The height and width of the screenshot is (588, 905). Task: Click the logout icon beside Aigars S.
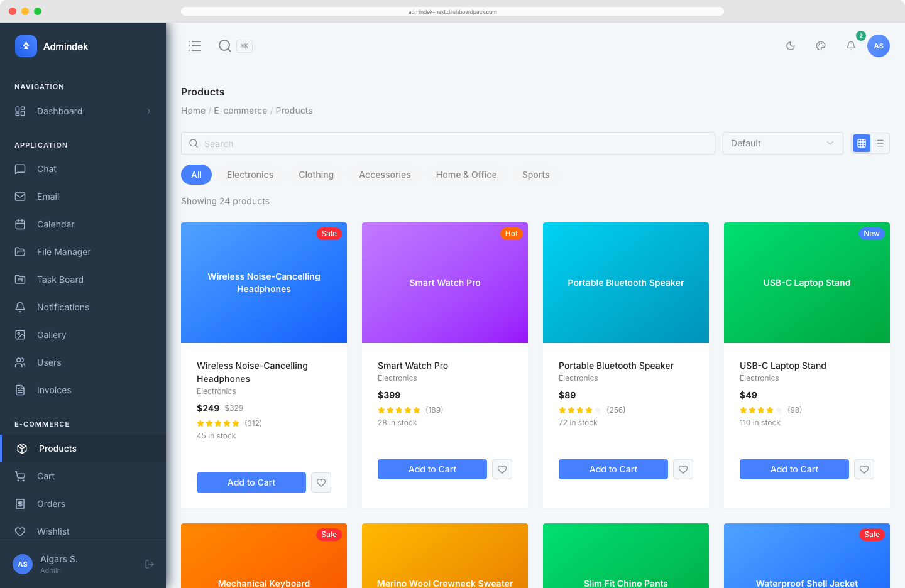pos(150,564)
